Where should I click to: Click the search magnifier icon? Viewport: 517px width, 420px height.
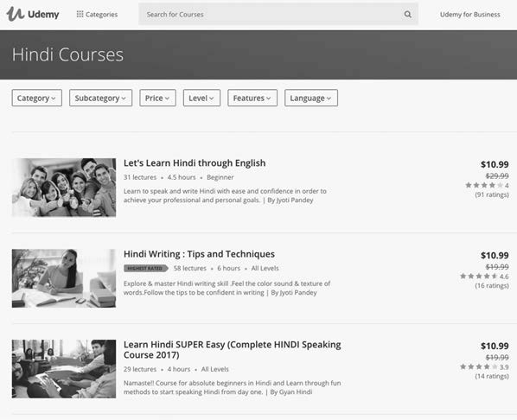click(408, 14)
